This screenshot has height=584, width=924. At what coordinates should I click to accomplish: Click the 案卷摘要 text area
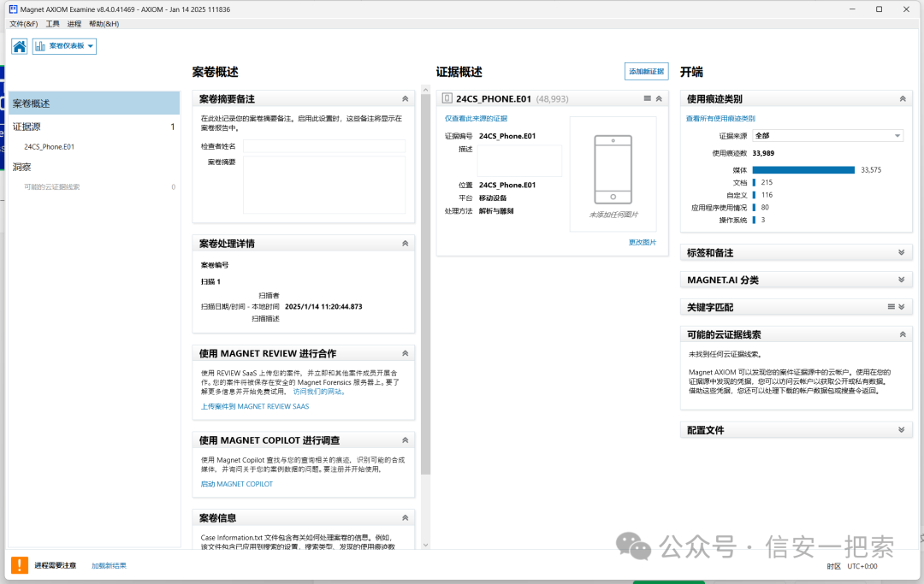324,185
